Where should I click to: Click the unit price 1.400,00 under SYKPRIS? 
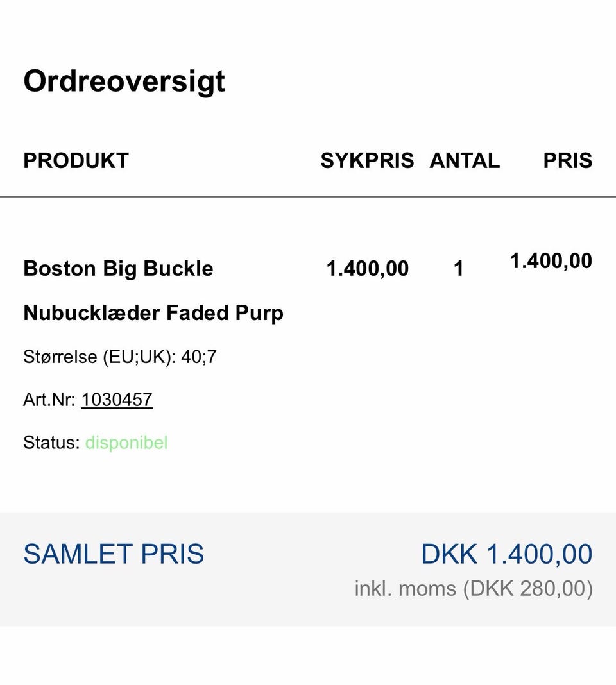pos(368,268)
